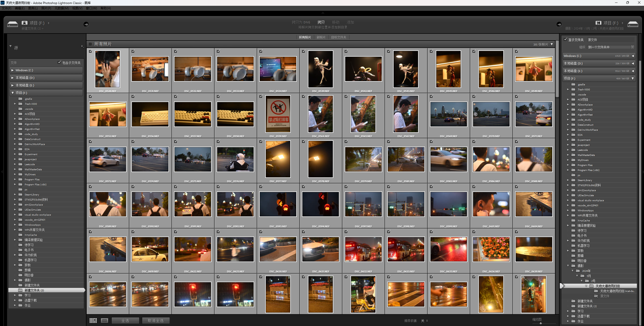Switch to grid view icon
644x326 pixels.
point(93,320)
